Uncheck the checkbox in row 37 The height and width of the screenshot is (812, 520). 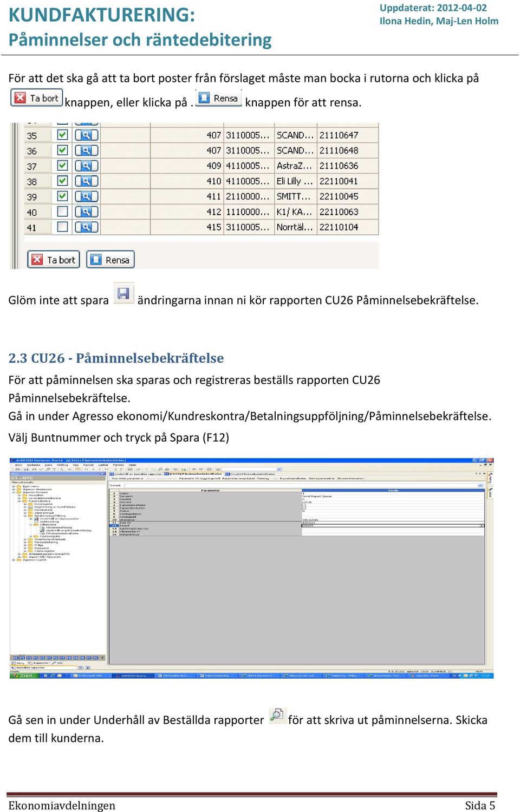(63, 165)
